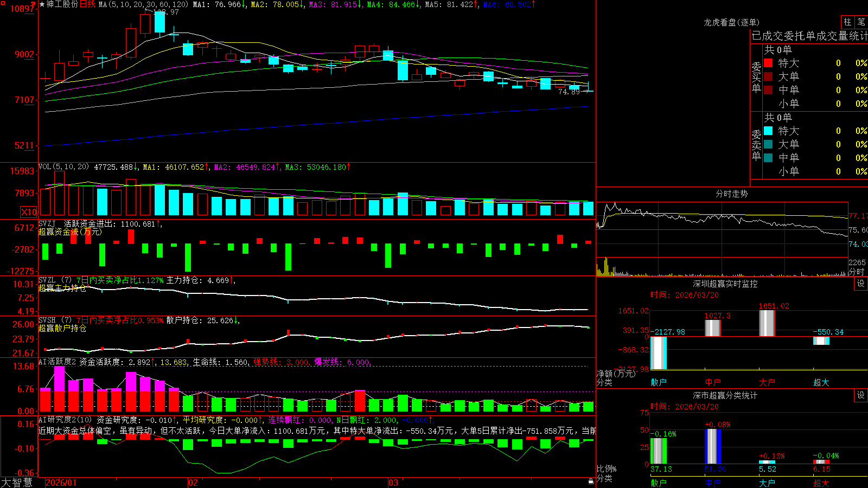Click the 51.20 中户 bar in 分类统计
The image size is (868, 488).
[713, 447]
